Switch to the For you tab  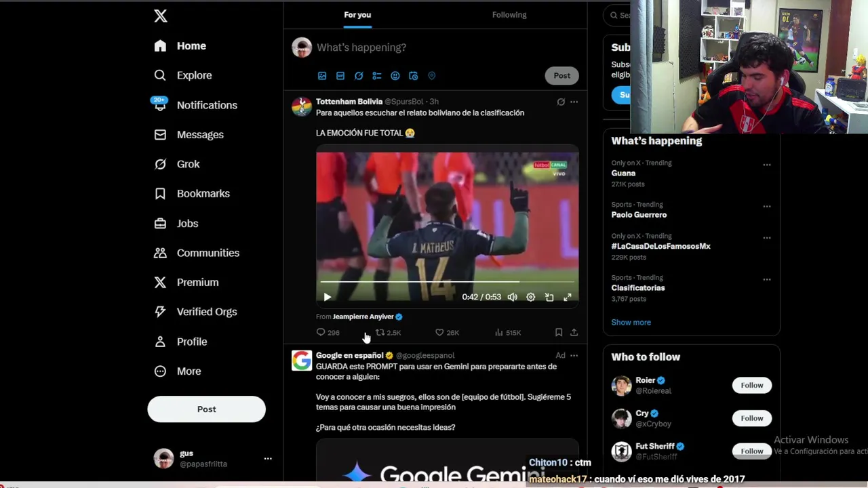pos(357,15)
